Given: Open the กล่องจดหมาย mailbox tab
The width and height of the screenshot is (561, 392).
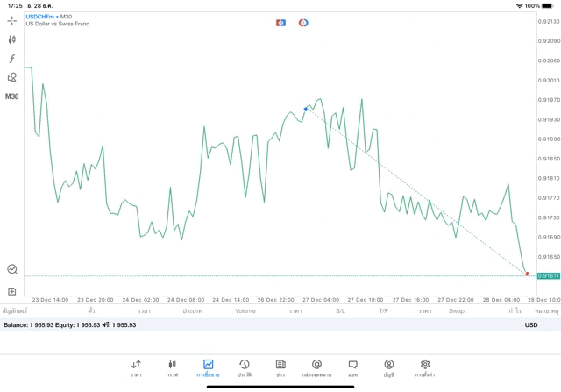Looking at the screenshot, I should coord(316,368).
